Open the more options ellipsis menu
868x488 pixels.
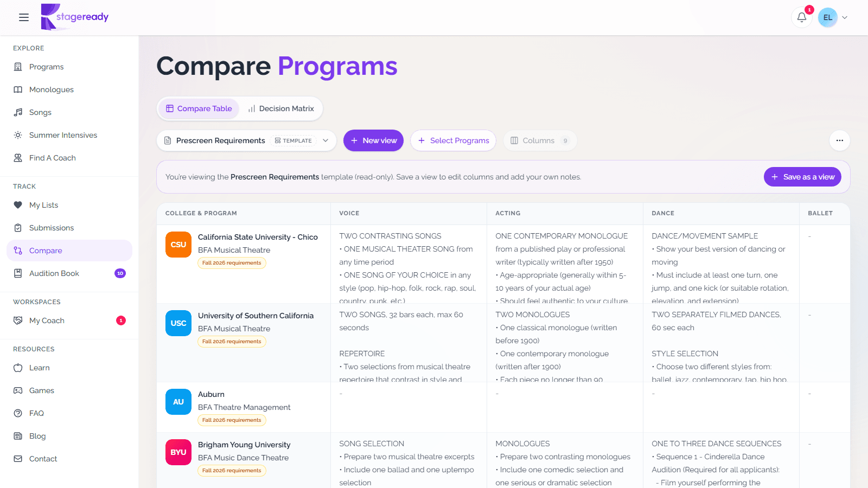840,140
